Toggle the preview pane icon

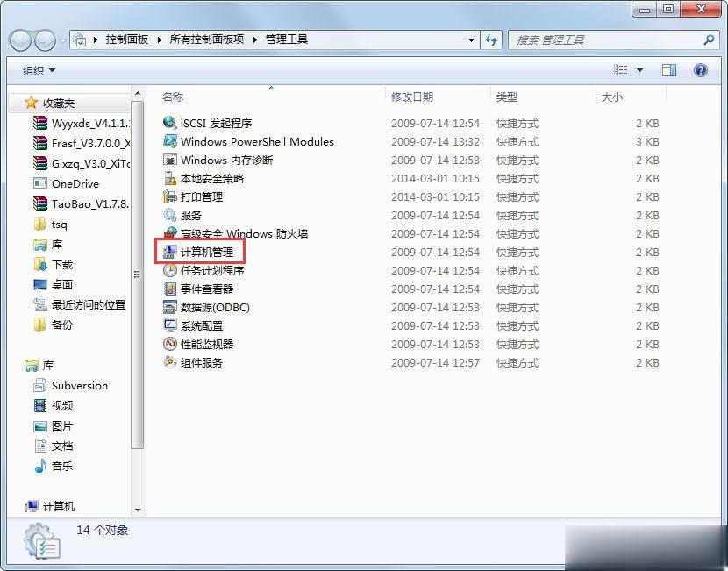[x=668, y=70]
